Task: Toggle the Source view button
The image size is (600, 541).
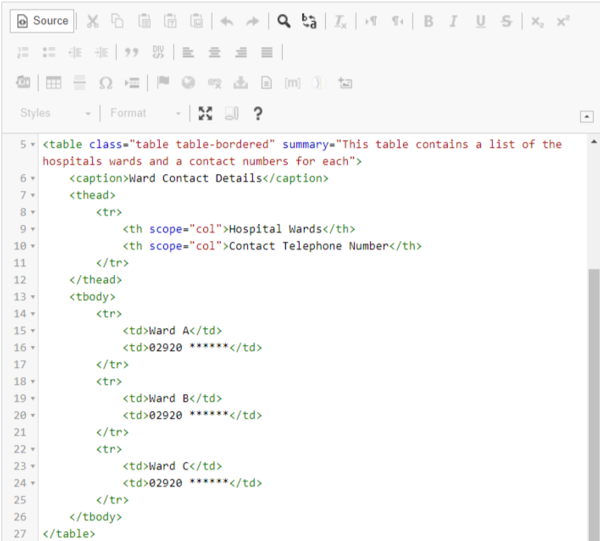Action: (42, 21)
